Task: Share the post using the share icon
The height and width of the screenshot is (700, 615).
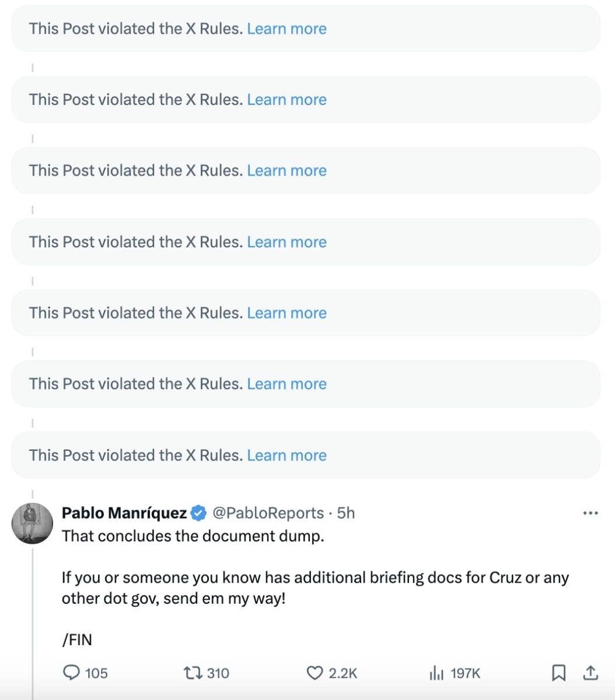Action: point(590,673)
